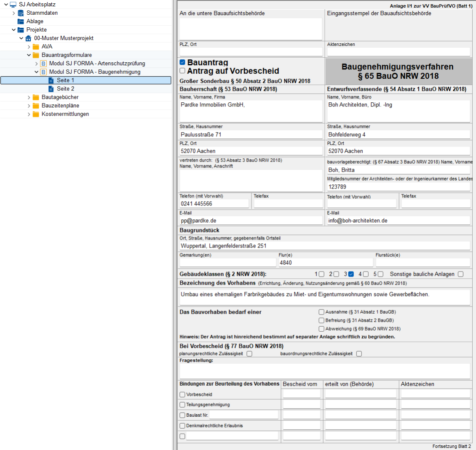Click the Bautagebücher folder icon
476x450 pixels.
(36, 97)
